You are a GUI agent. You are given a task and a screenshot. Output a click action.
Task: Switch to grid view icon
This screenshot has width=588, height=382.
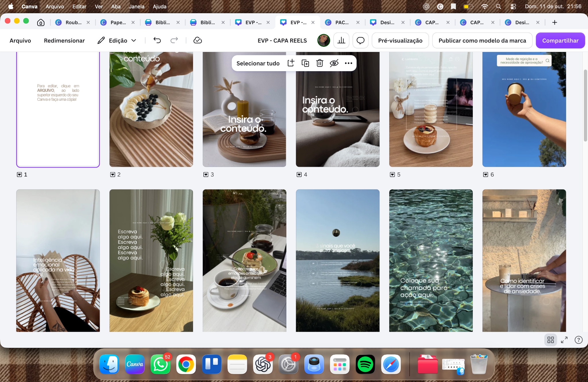click(551, 340)
